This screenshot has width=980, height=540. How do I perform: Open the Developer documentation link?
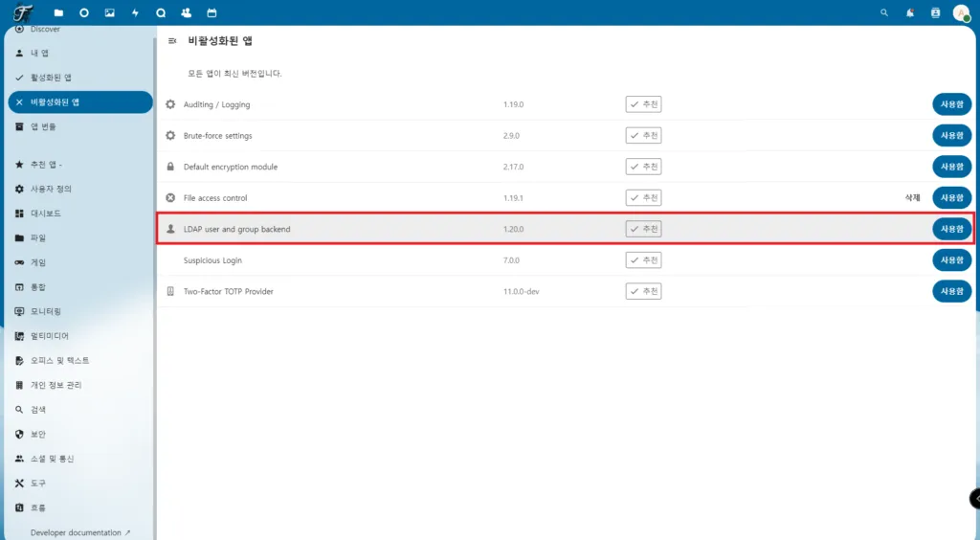pos(80,532)
